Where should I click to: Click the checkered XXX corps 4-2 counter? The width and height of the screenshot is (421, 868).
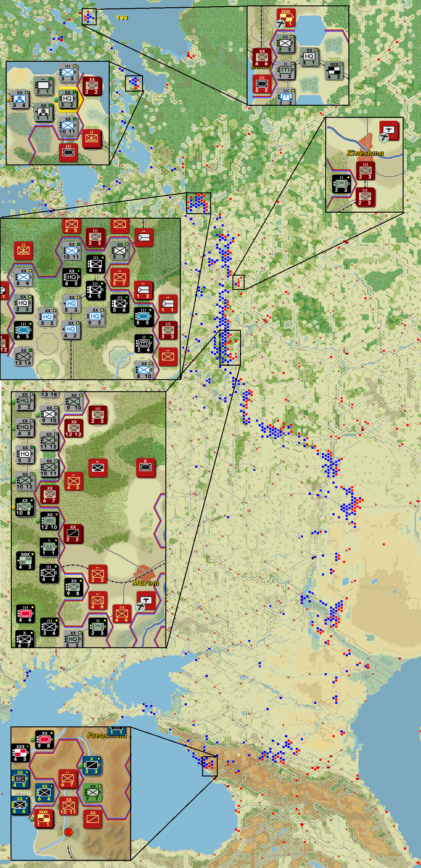pos(334,70)
